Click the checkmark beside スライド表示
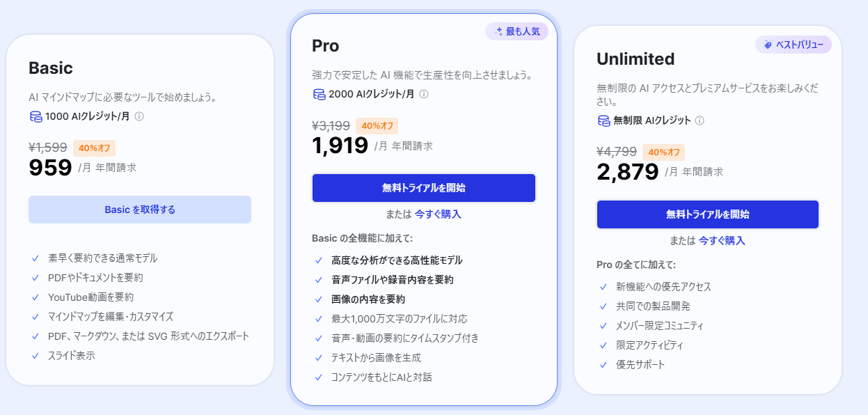Screen dimensions: 868x415 35,356
